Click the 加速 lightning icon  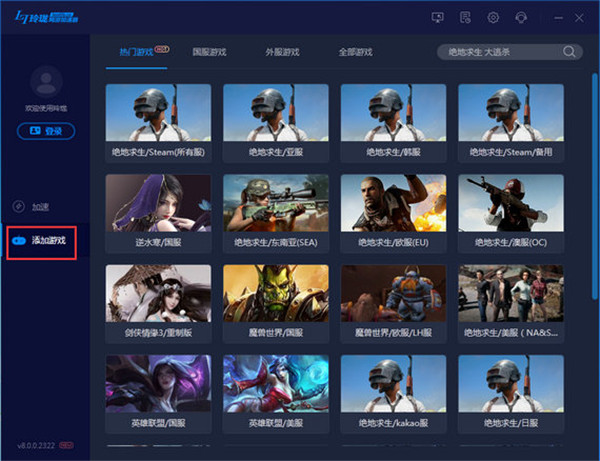pos(18,207)
